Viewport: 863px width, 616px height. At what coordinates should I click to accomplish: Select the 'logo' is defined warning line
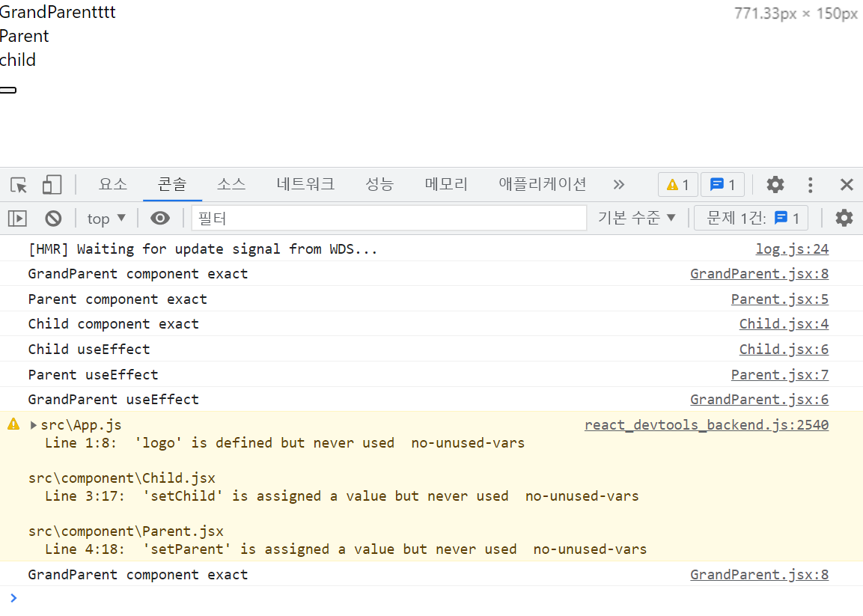tap(284, 442)
